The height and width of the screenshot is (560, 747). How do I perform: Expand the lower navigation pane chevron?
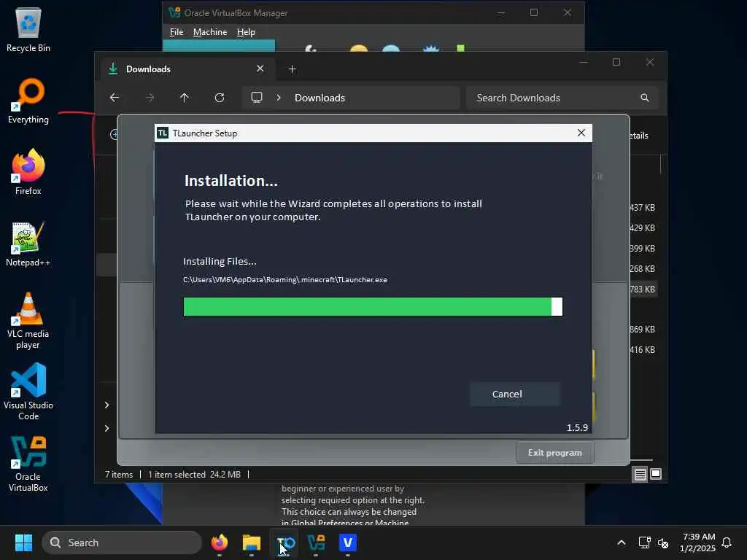pos(107,428)
